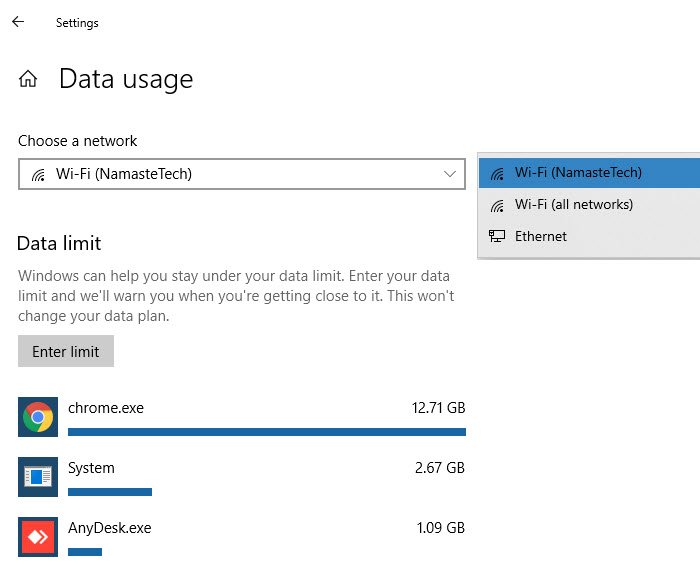
Task: Click the back arrow in Settings
Action: [18, 22]
